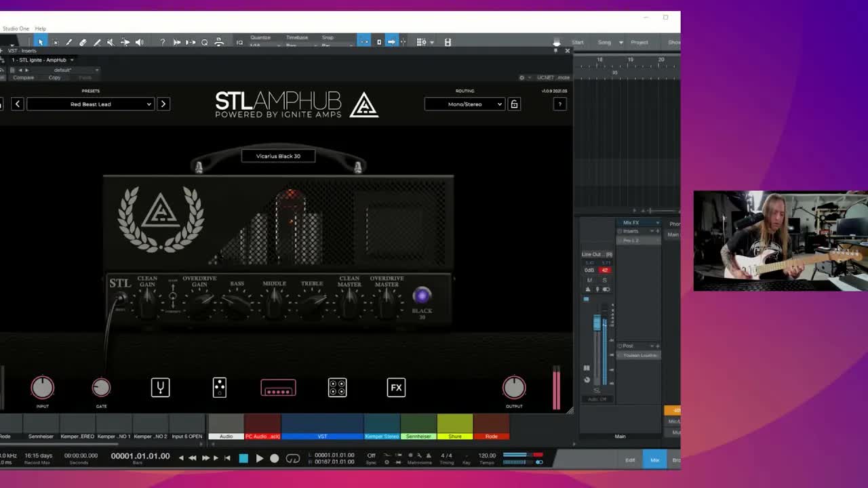The width and height of the screenshot is (868, 488).
Task: Open Mono/Stereo routing dropdown
Action: point(465,104)
